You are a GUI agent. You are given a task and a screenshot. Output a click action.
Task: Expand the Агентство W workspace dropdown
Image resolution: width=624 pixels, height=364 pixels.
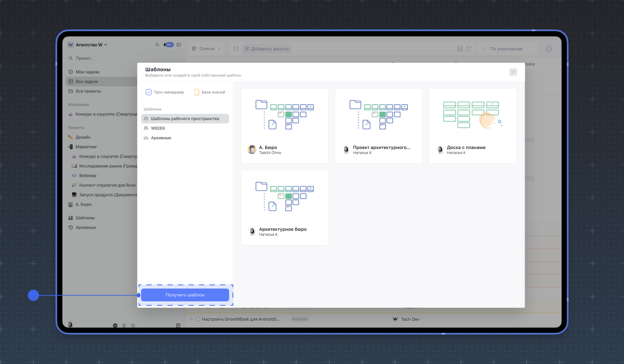click(88, 45)
